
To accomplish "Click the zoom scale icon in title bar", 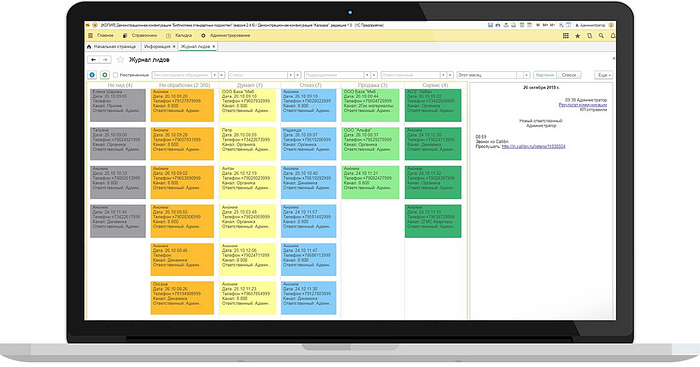I will (x=561, y=25).
